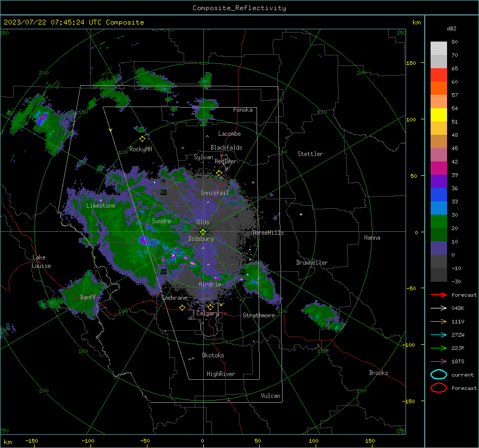Click the Okotoks city label
The image size is (479, 448).
point(213,355)
